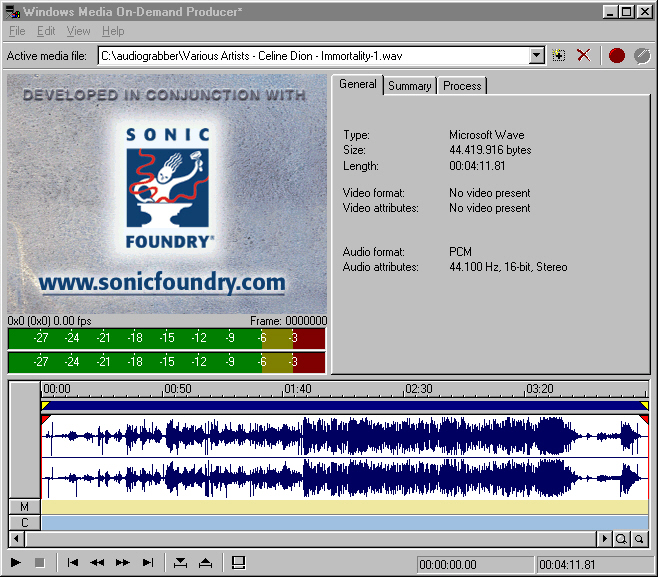This screenshot has height=577, width=658.
Task: Click the C command track label
Action: 25,523
